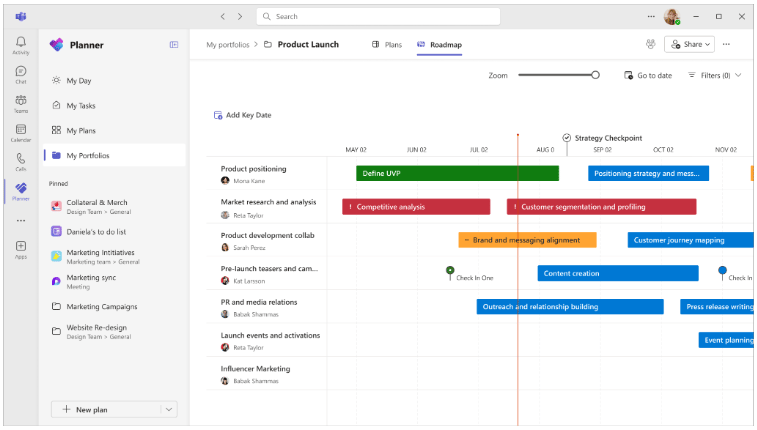Select the Planner app icon in sidebar

pos(21,188)
